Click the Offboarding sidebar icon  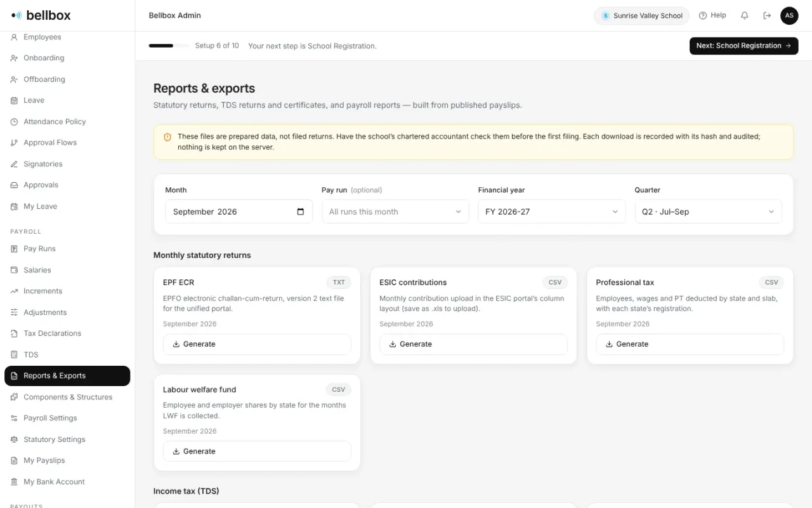click(x=14, y=79)
